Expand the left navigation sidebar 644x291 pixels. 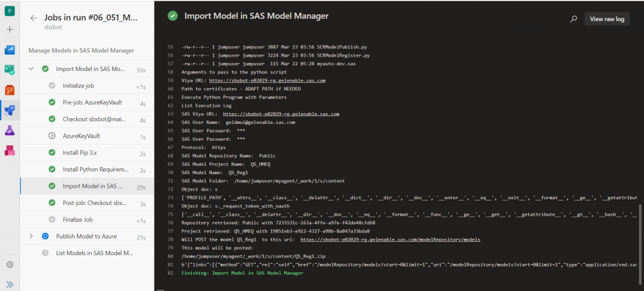coord(9,284)
